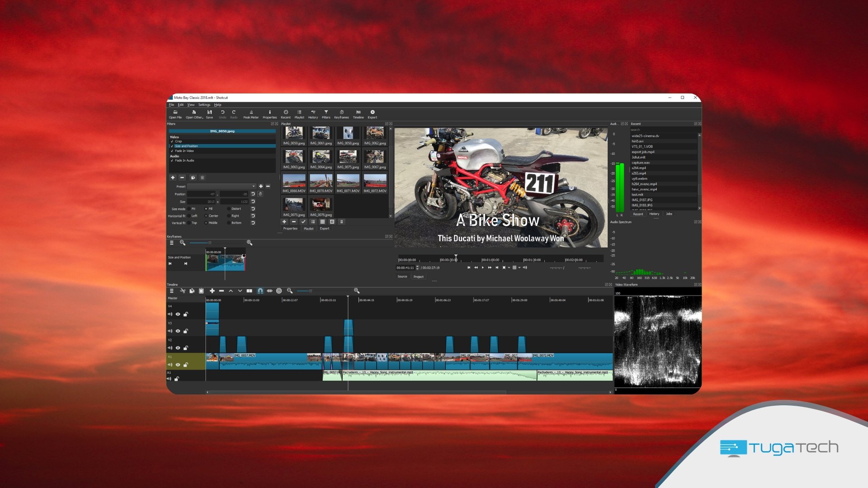
Task: Hide track V2 with its eye icon
Action: coord(178,348)
